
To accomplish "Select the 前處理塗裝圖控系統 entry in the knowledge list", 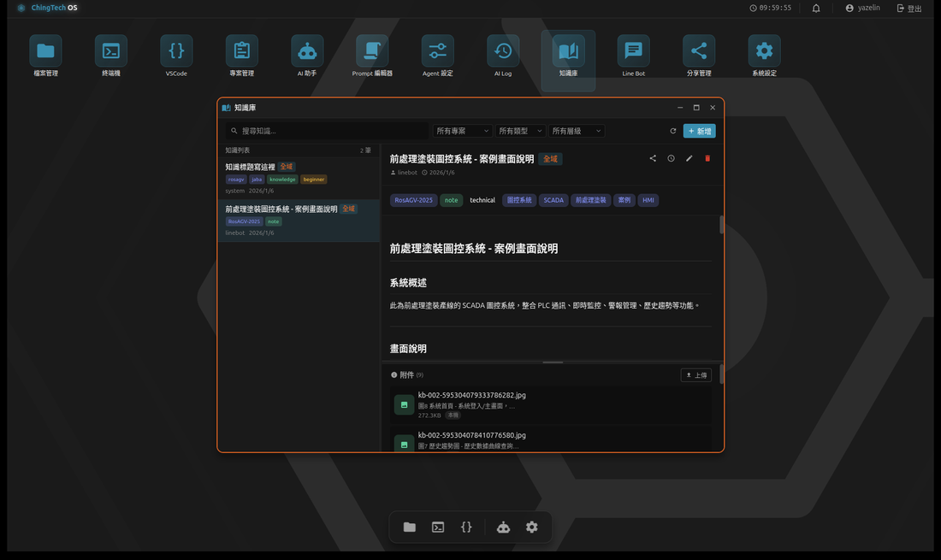I will (299, 220).
